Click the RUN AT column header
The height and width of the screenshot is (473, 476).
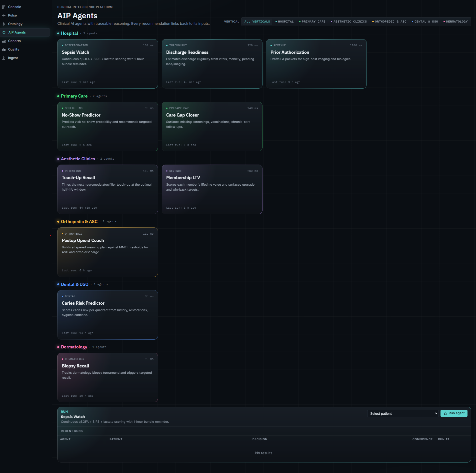click(x=443, y=439)
